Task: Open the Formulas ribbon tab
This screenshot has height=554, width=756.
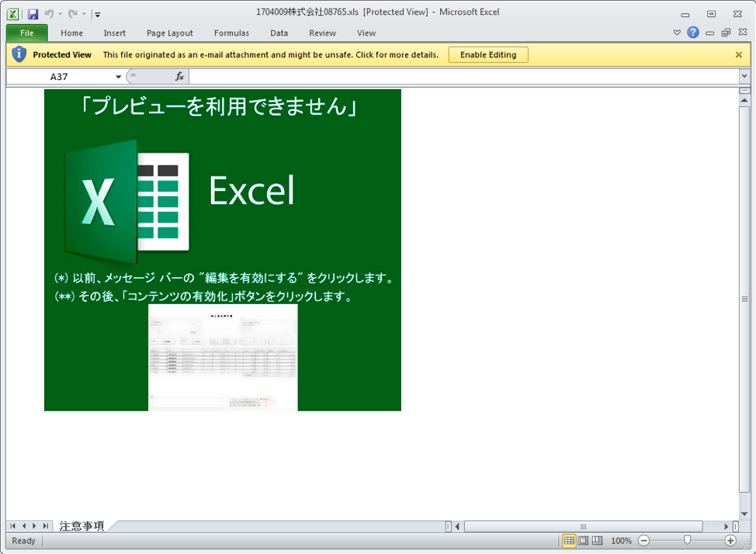Action: [231, 33]
